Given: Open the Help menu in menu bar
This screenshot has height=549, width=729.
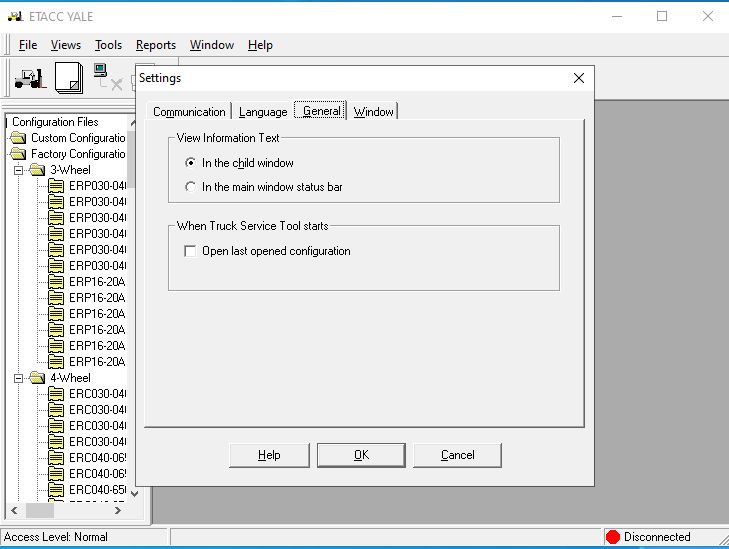Looking at the screenshot, I should pyautogui.click(x=260, y=45).
